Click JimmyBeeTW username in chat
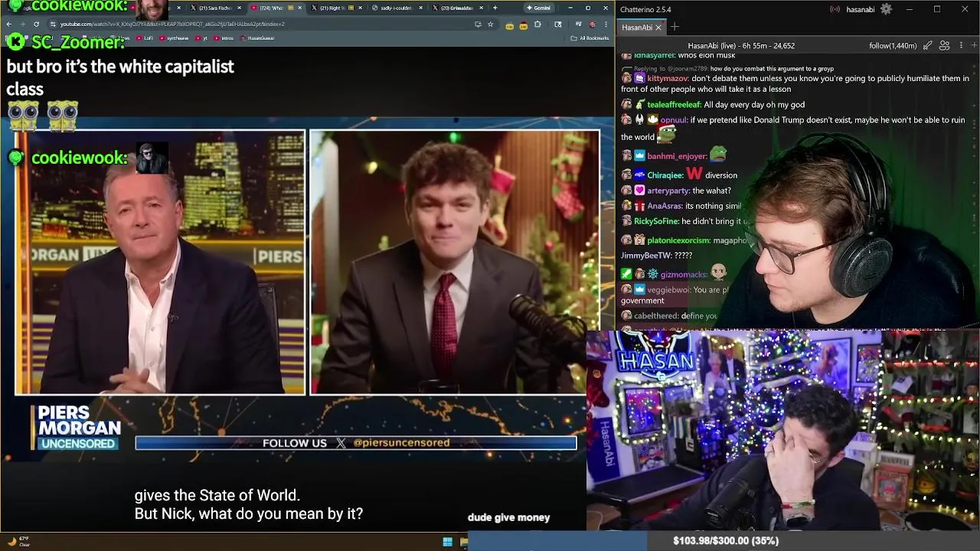This screenshot has height=551, width=980. pyautogui.click(x=645, y=256)
